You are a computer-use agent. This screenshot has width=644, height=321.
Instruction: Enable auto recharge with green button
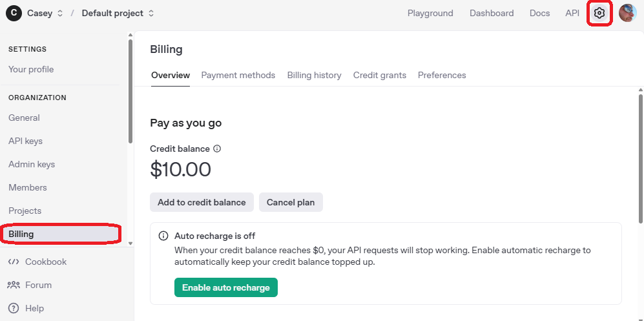(x=225, y=287)
